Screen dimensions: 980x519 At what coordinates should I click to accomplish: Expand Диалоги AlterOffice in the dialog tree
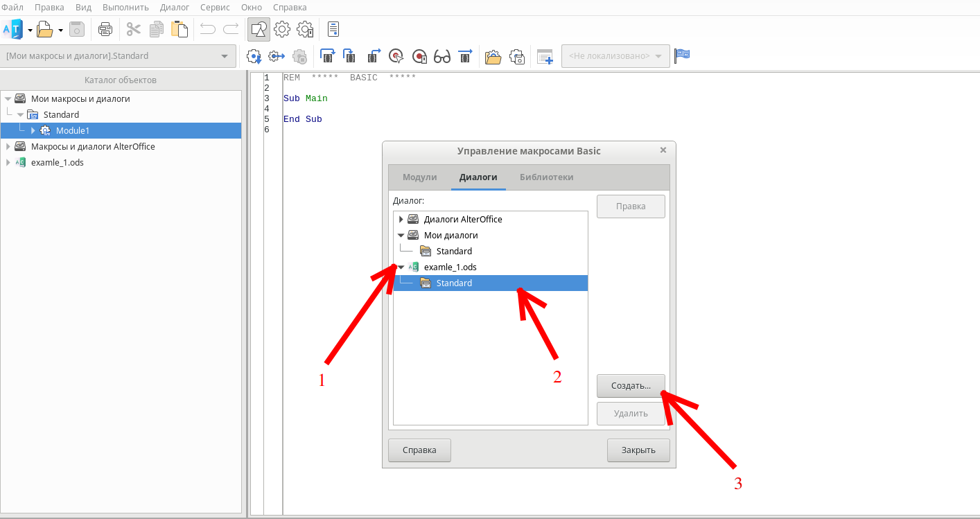tap(401, 219)
